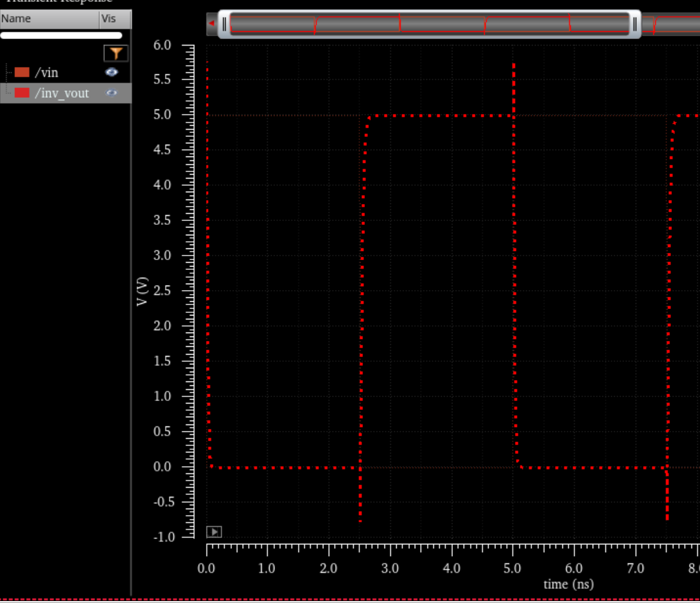Click the time (ns) x-axis label
700x603 pixels.
[x=568, y=584]
